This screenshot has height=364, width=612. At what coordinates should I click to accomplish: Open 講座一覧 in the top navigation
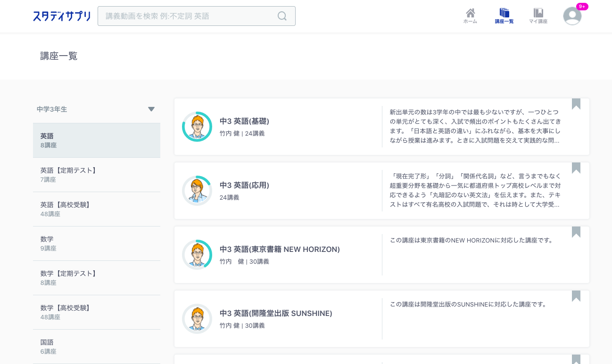pyautogui.click(x=504, y=16)
